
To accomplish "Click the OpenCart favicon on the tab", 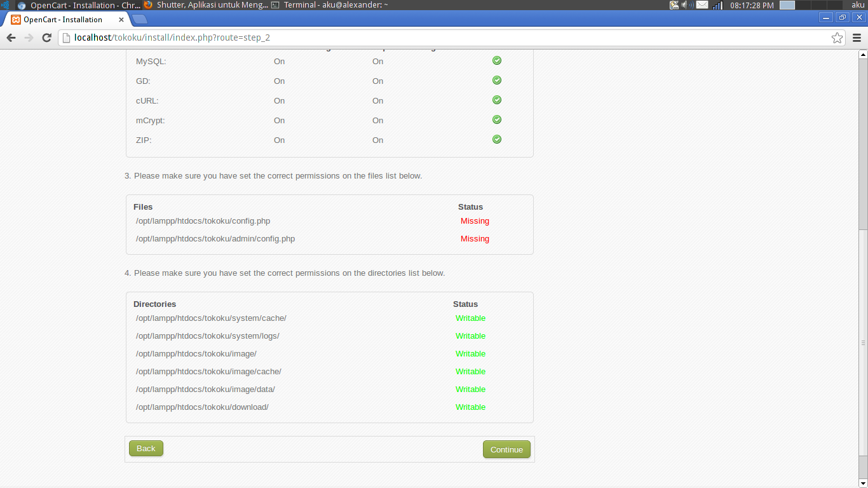I will point(16,20).
